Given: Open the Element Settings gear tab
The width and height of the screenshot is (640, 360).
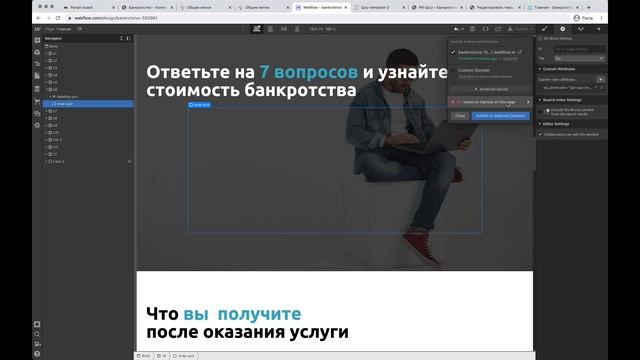Looking at the screenshot, I should click(562, 29).
